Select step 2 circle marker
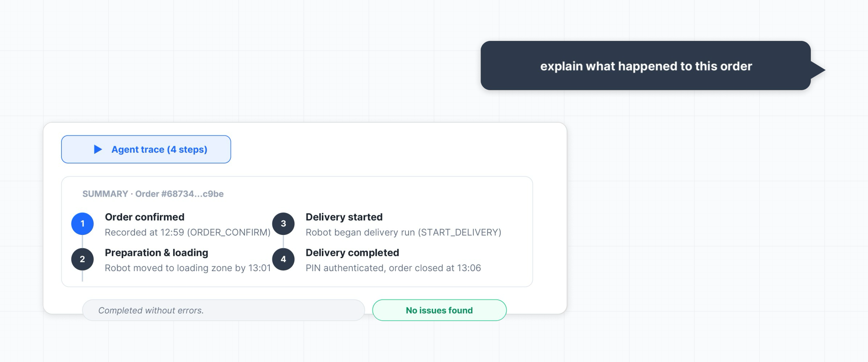 tap(82, 259)
